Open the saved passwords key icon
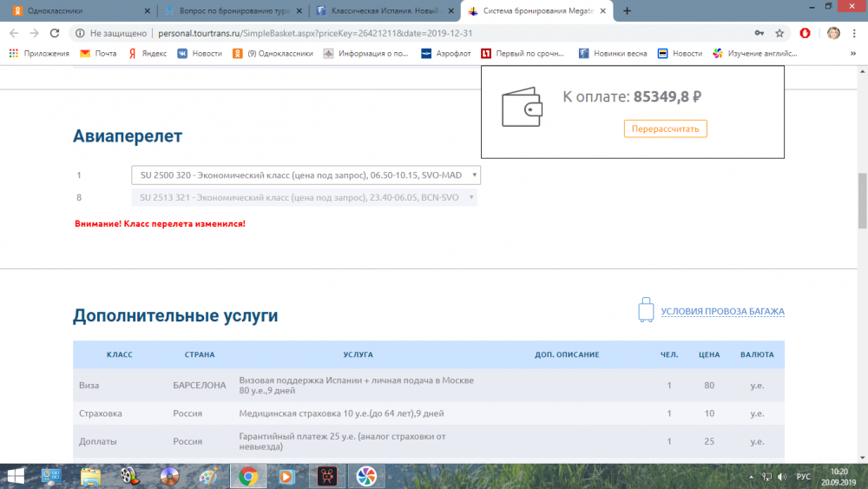 [759, 33]
